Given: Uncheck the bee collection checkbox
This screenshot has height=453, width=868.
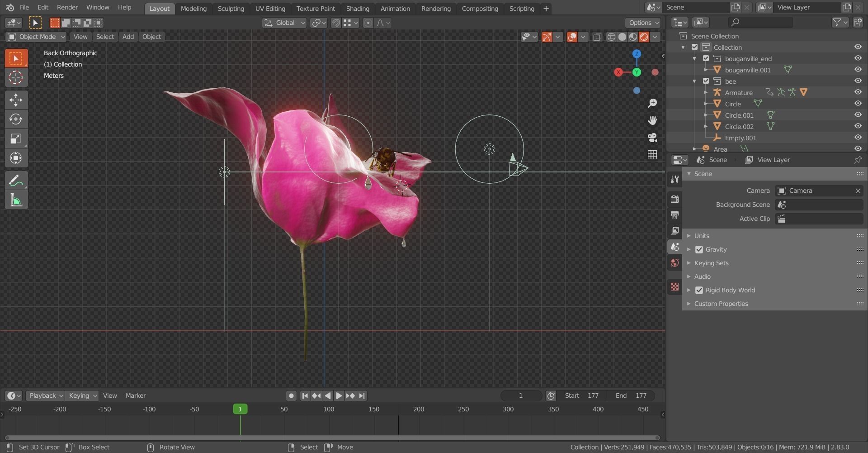Looking at the screenshot, I should (706, 81).
